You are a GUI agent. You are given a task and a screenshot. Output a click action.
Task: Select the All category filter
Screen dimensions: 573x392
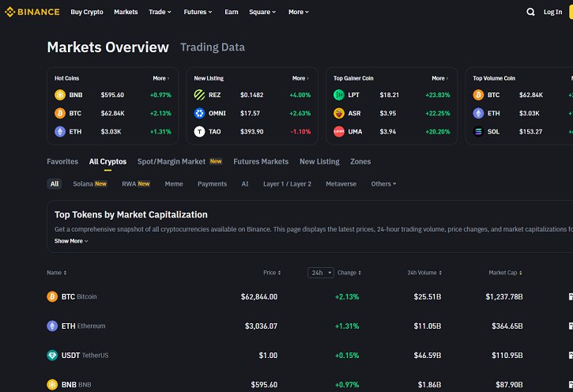pyautogui.click(x=55, y=184)
